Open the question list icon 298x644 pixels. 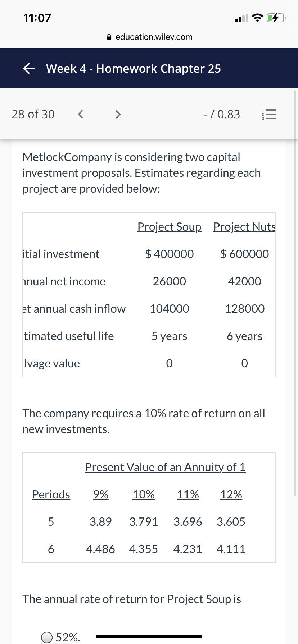(x=268, y=115)
